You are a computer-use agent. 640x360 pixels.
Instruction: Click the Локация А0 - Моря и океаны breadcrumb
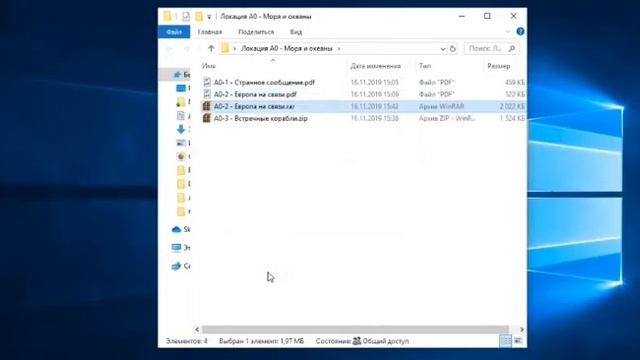coord(287,49)
